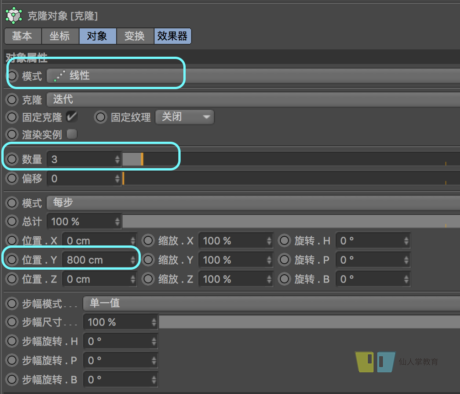Viewport: 460px width, 394px height.
Task: Click the 位置 . X field showing 0 cm
Action: point(96,241)
